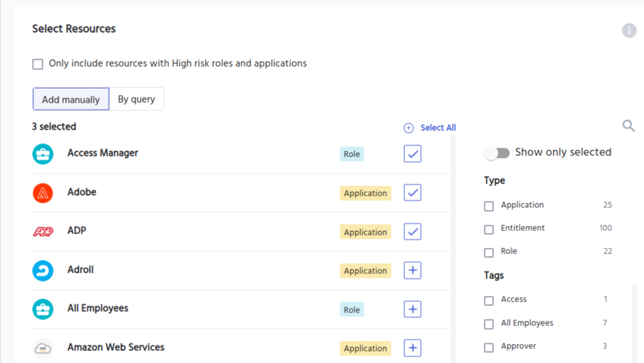Viewport: 644px width, 363px height.
Task: Click the Access Manager role icon
Action: [43, 154]
